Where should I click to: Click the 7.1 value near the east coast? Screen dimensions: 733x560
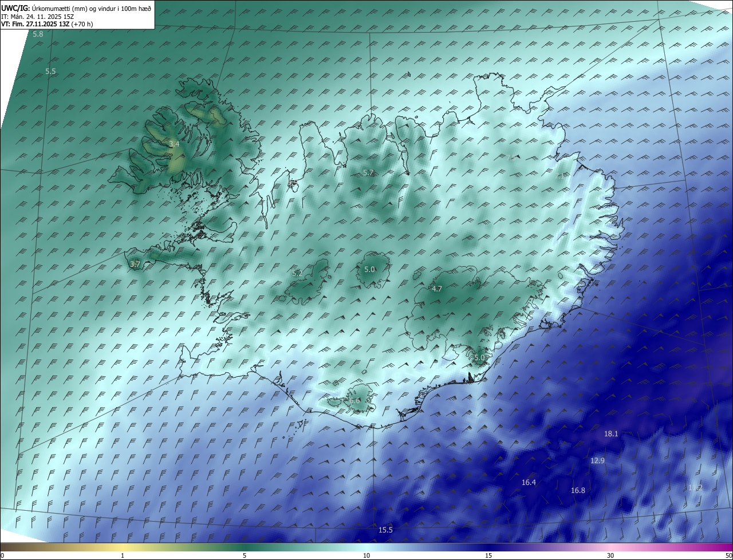[x=559, y=176]
